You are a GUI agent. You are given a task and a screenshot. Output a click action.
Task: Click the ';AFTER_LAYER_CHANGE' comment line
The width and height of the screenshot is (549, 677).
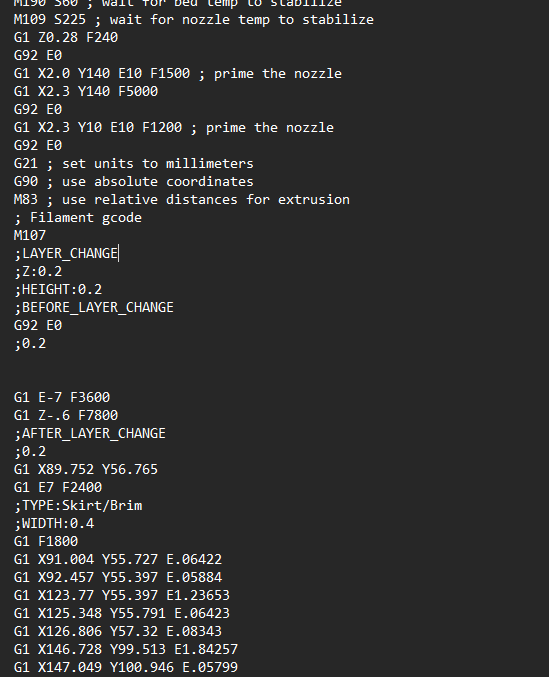coord(90,433)
